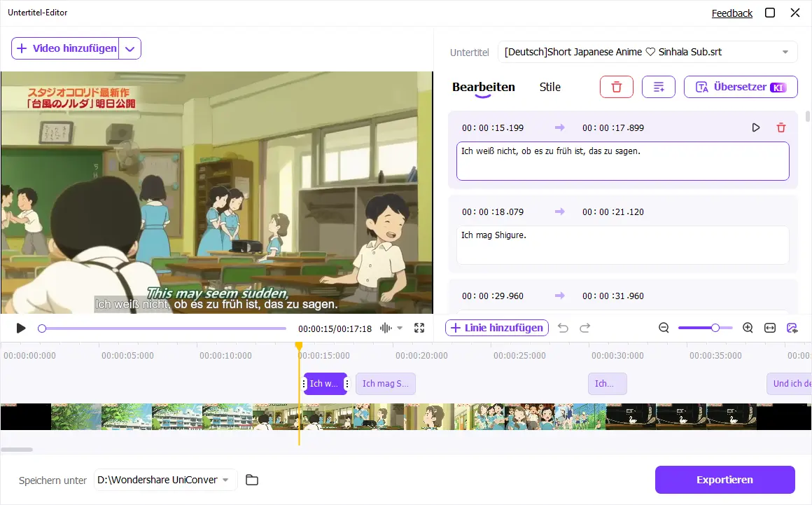The width and height of the screenshot is (812, 505).
Task: Zoom in the timeline
Action: click(748, 328)
